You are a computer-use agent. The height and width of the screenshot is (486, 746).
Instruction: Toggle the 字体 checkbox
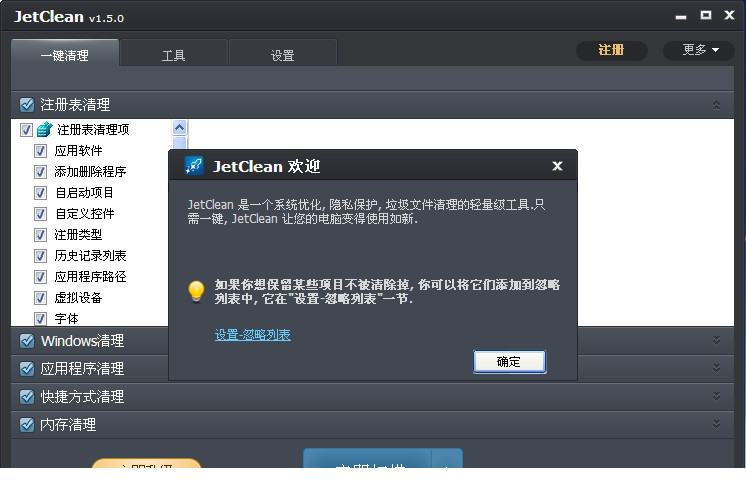pos(40,319)
